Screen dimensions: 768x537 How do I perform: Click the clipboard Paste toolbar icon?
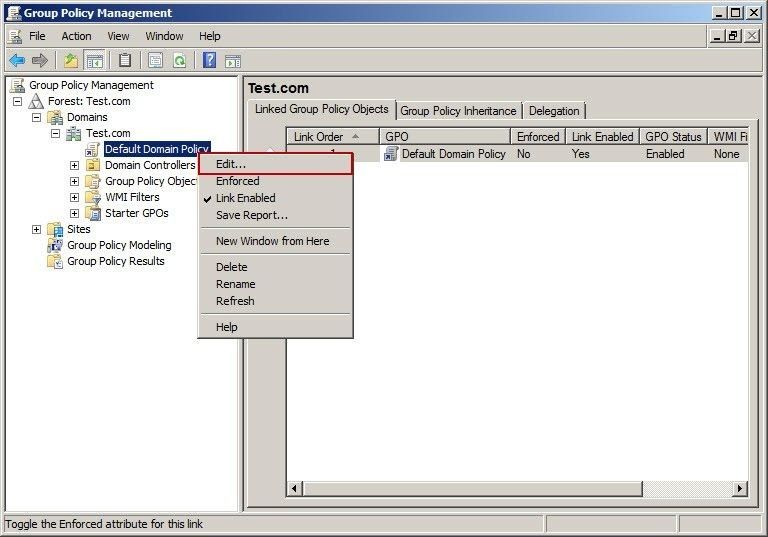tap(125, 61)
